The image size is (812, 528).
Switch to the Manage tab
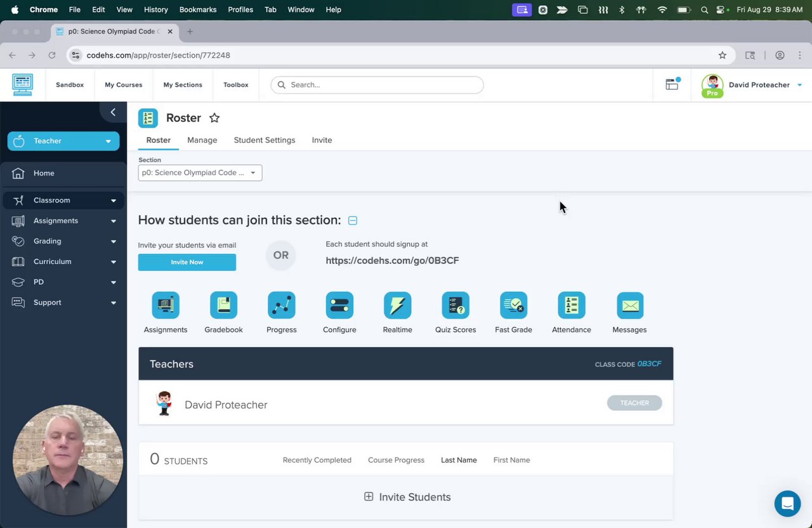coord(202,140)
